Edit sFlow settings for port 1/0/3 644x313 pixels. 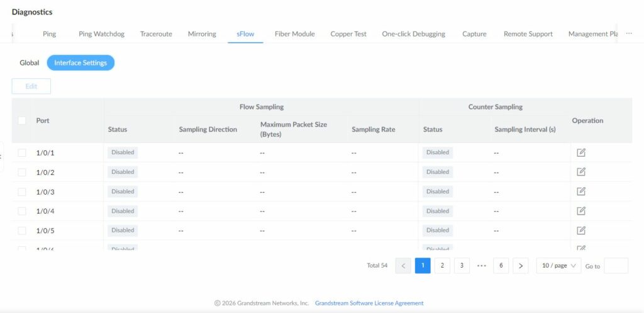pyautogui.click(x=580, y=191)
